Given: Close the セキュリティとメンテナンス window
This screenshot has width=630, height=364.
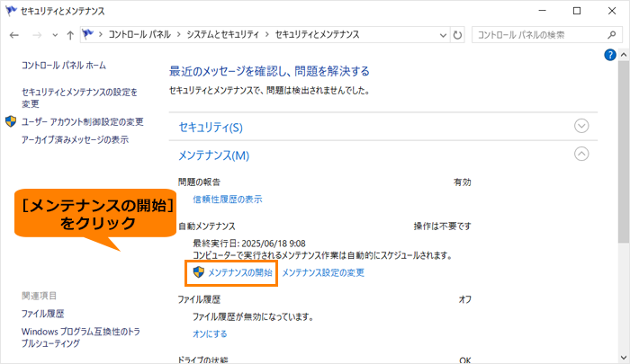Looking at the screenshot, I should [x=612, y=11].
